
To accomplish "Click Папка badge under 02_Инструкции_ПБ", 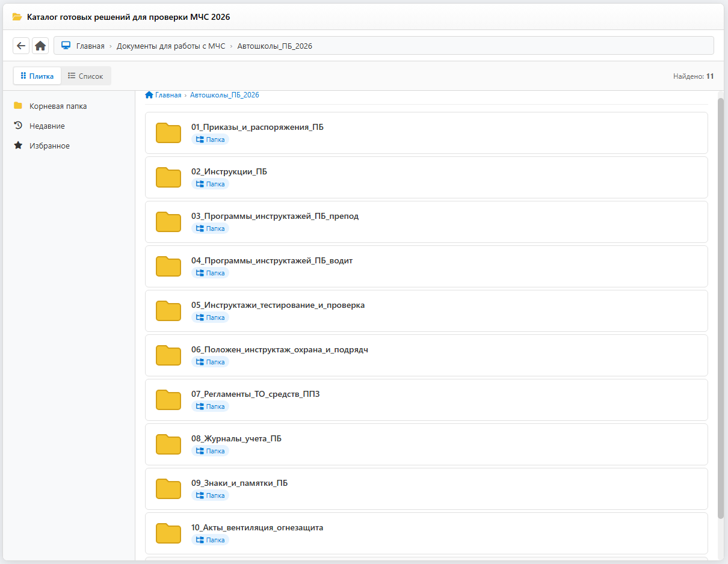I will (210, 184).
